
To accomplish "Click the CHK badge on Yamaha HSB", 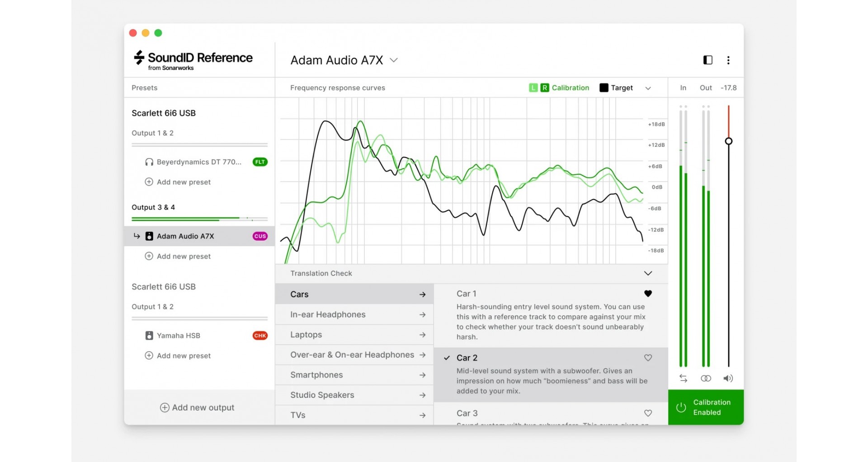I will pos(260,336).
